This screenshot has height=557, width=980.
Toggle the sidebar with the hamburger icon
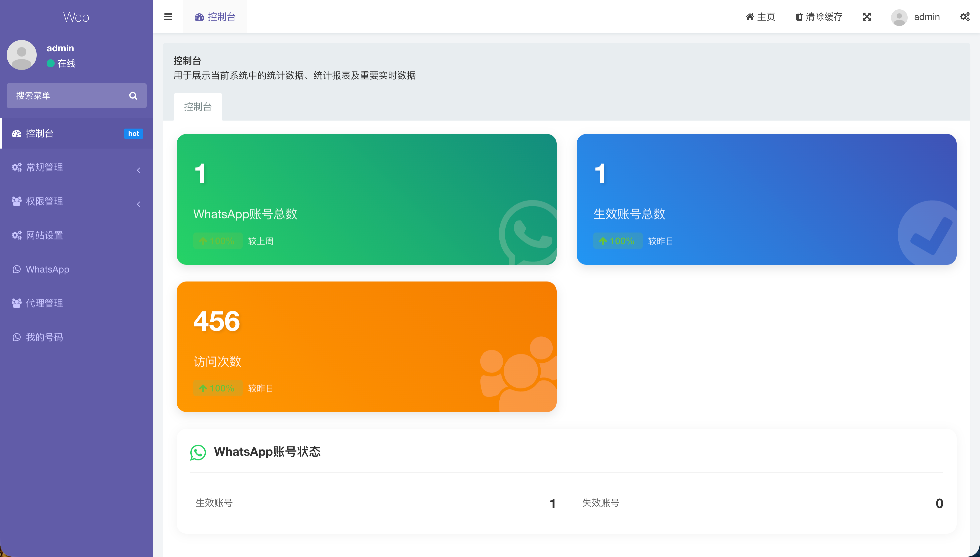[x=168, y=17]
